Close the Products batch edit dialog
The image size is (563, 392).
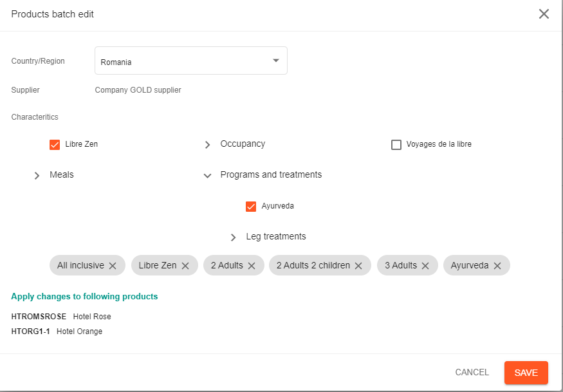pos(544,14)
